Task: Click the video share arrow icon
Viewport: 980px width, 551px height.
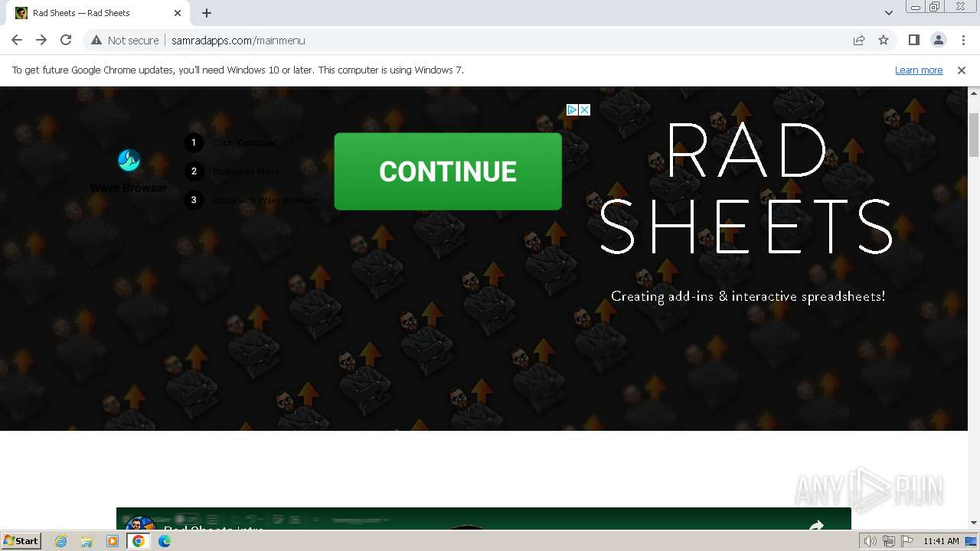Action: coord(816,525)
